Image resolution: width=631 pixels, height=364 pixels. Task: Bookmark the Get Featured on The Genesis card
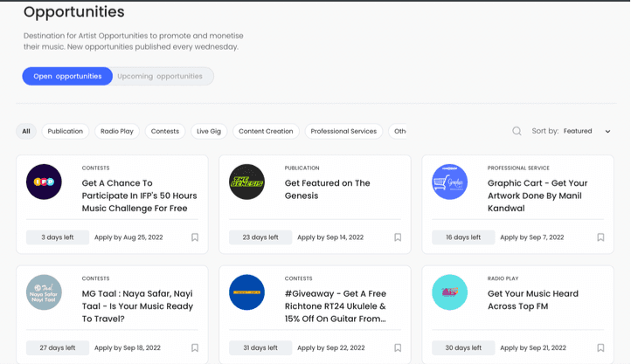click(x=398, y=237)
